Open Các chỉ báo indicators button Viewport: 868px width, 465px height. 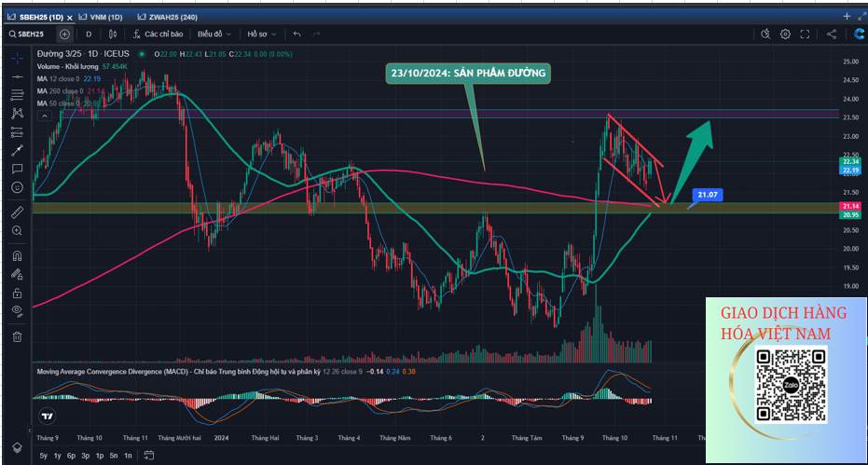[x=158, y=34]
